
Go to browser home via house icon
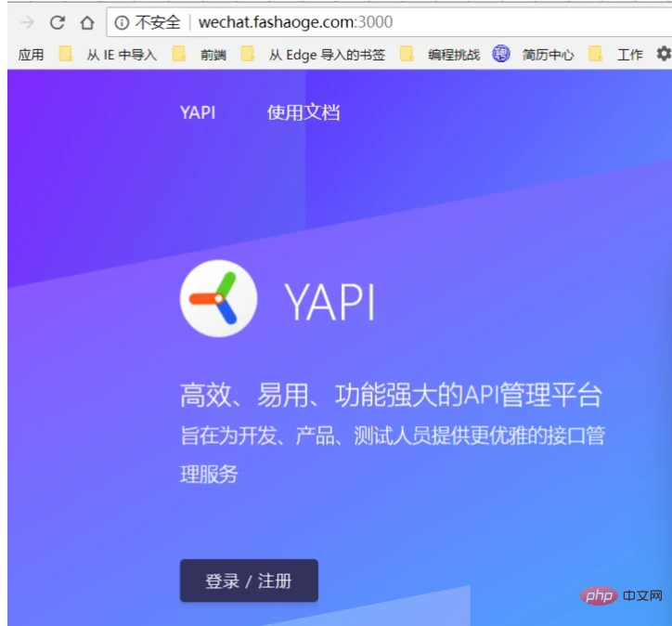tap(87, 22)
